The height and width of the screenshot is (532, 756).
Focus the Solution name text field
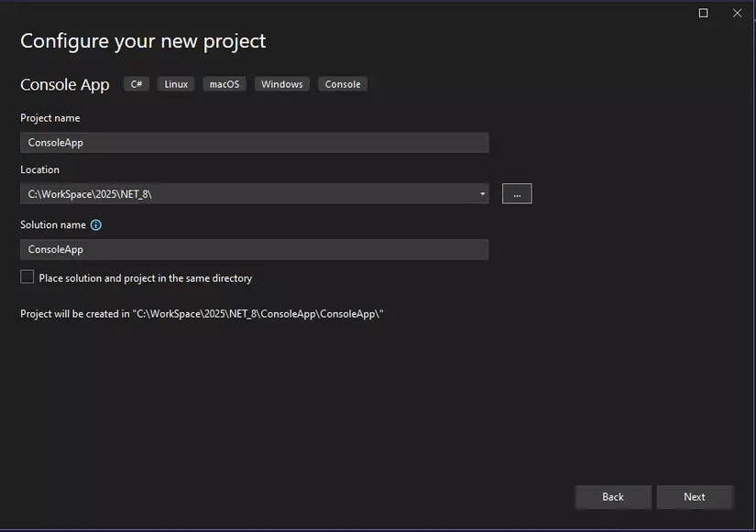[x=254, y=249]
